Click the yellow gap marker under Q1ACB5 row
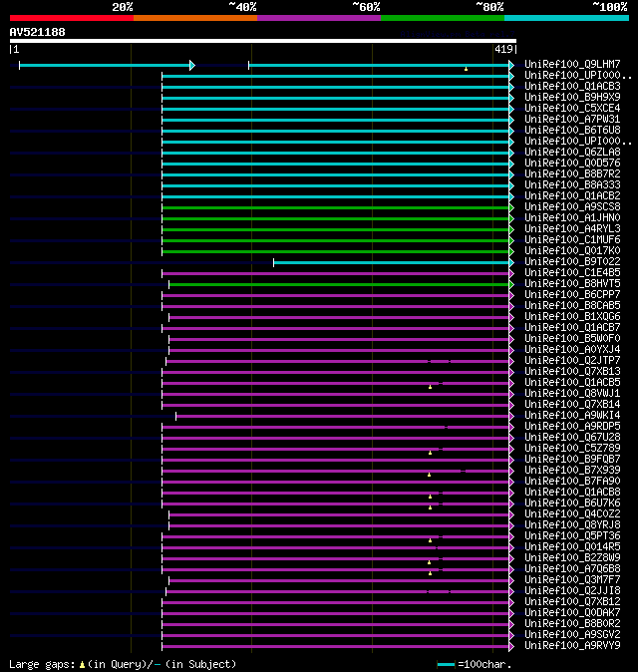Viewport: 638px width, 672px height. [x=430, y=387]
